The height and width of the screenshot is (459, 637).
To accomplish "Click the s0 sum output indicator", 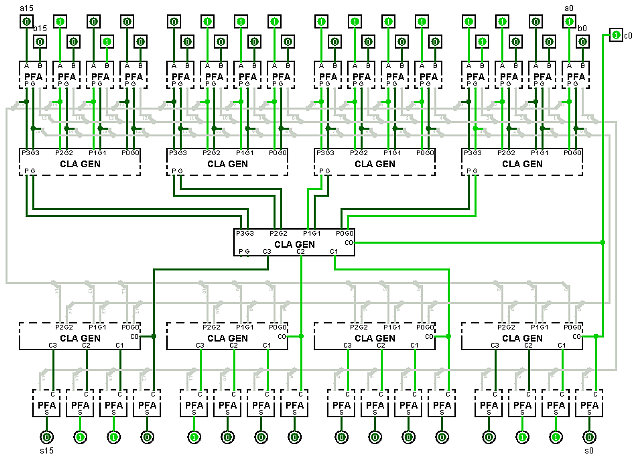I will [588, 438].
